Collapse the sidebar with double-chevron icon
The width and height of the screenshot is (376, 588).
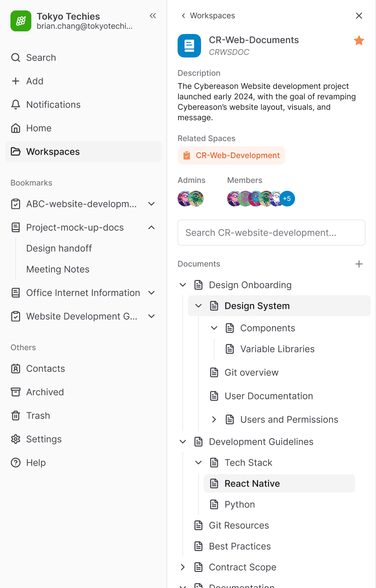pyautogui.click(x=153, y=16)
